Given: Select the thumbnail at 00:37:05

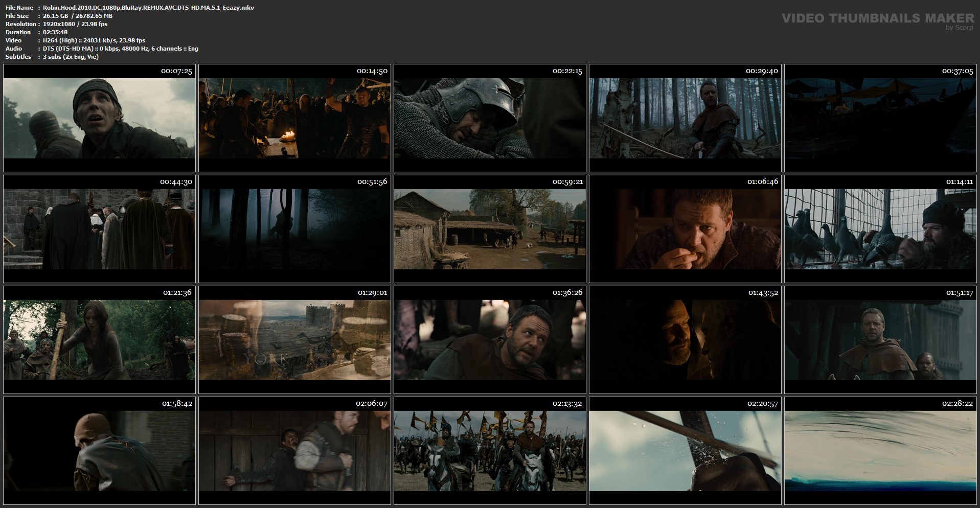Looking at the screenshot, I should [880, 118].
